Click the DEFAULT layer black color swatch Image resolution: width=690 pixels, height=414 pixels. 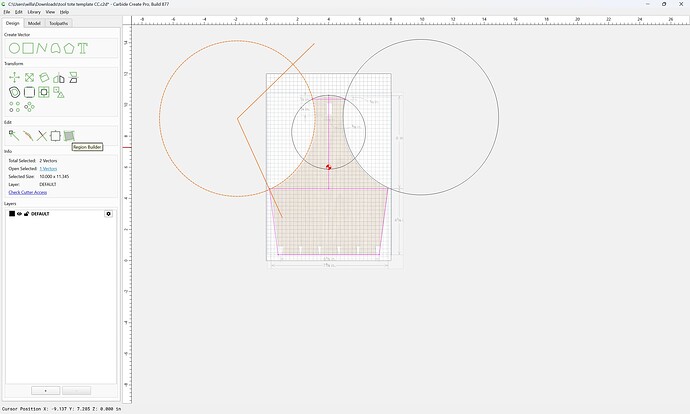(x=12, y=214)
